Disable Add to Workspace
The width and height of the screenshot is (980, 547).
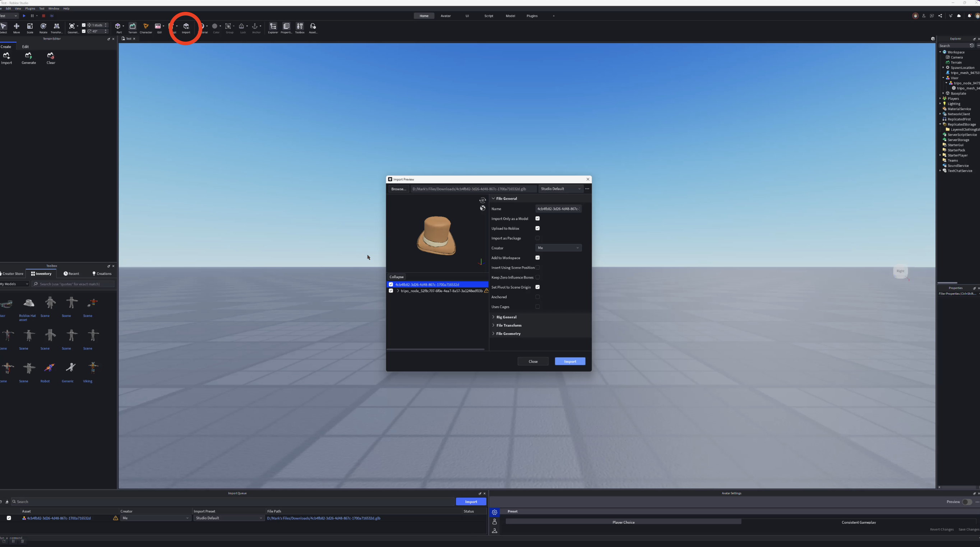pyautogui.click(x=537, y=258)
